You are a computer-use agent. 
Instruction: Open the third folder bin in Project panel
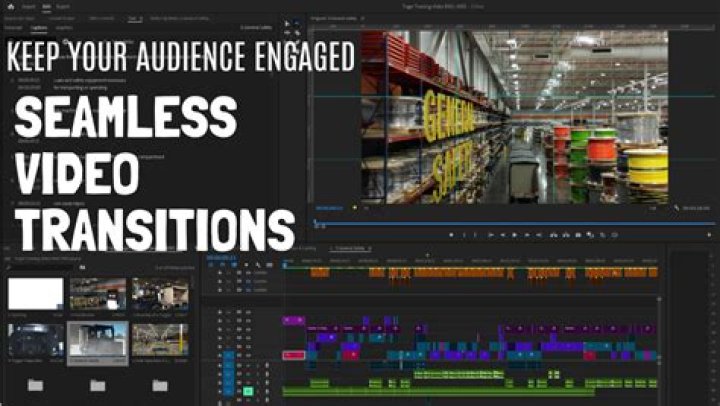point(160,385)
